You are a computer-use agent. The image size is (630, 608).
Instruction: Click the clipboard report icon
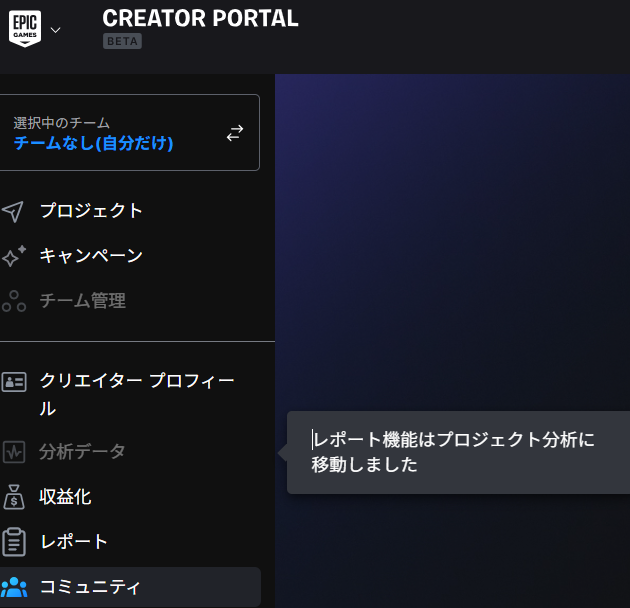click(14, 542)
